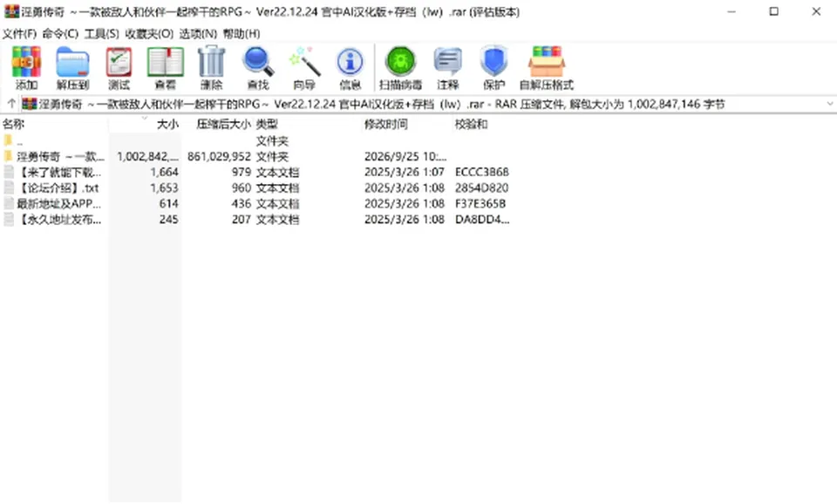Screen dimensions: 837x504
Task: Select the 最新地址及APP file icon
Action: coord(8,203)
